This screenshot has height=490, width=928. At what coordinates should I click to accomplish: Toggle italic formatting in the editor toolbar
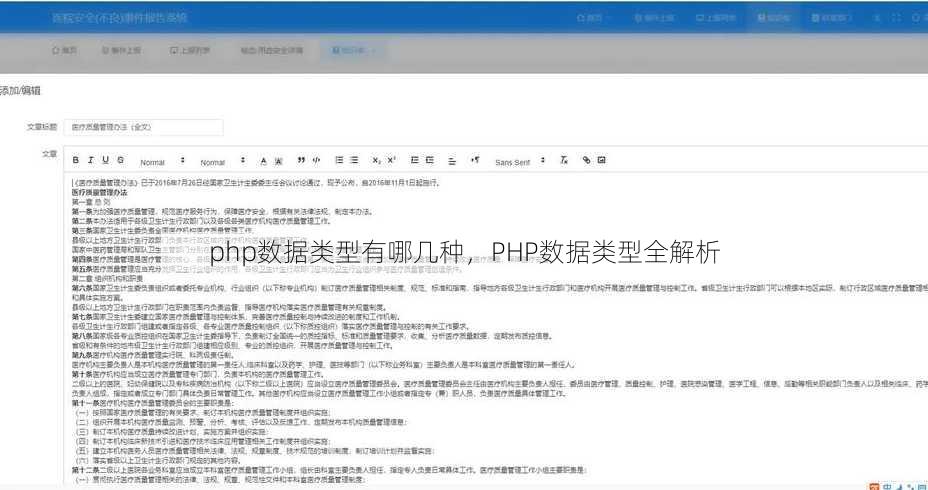pos(91,160)
